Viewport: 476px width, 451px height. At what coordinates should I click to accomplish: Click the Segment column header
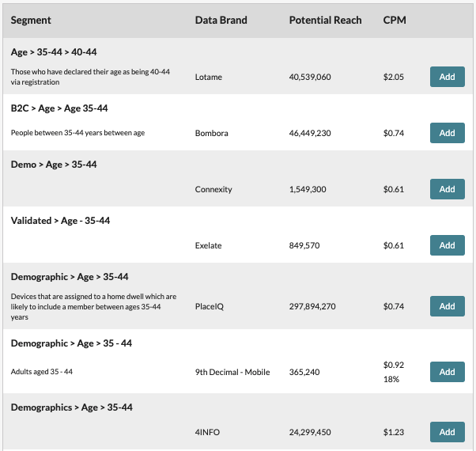tap(31, 21)
